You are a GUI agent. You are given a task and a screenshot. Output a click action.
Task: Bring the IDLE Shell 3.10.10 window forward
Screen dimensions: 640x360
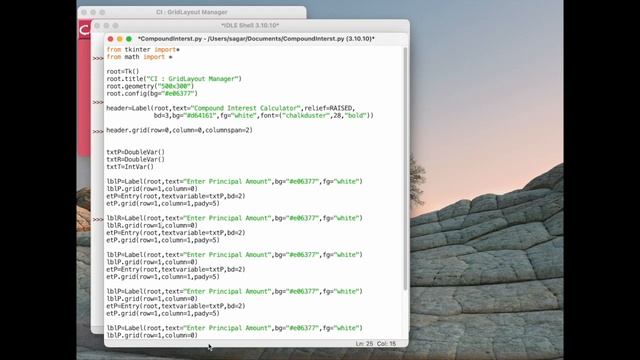tap(250, 25)
